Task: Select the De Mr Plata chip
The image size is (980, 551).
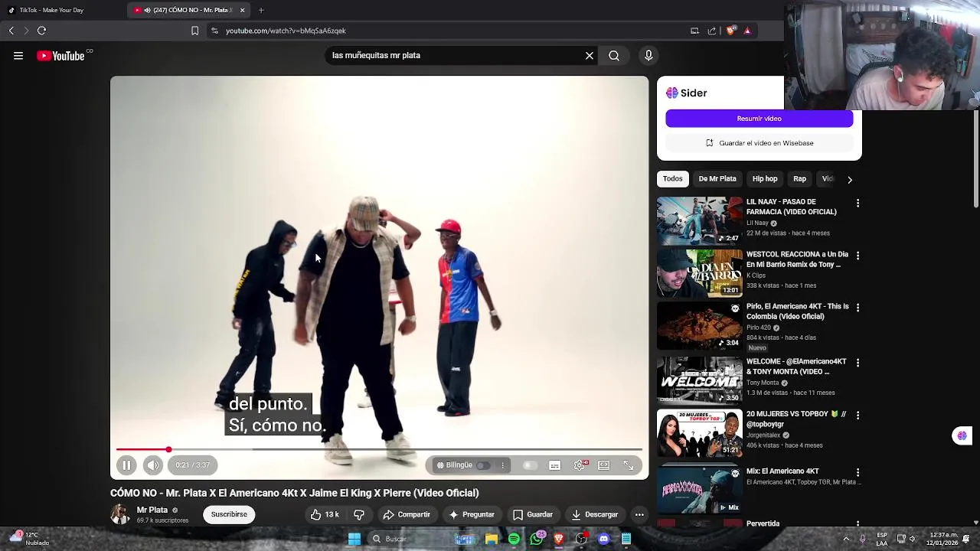Action: coord(717,179)
